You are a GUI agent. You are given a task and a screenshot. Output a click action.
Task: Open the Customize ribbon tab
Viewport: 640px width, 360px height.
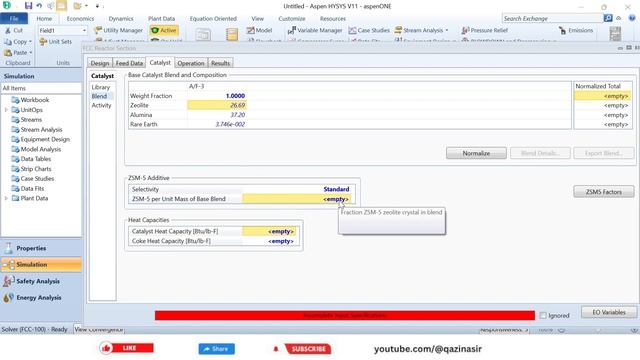click(291, 18)
